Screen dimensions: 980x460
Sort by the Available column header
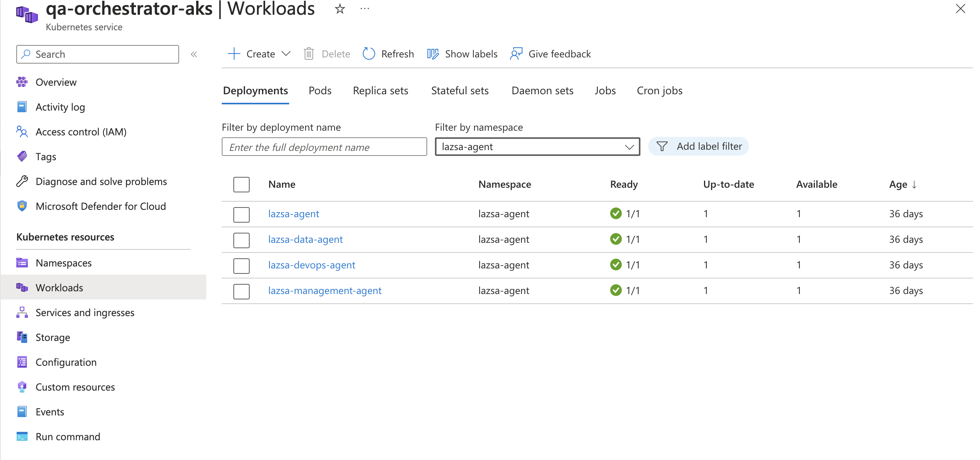pos(816,184)
